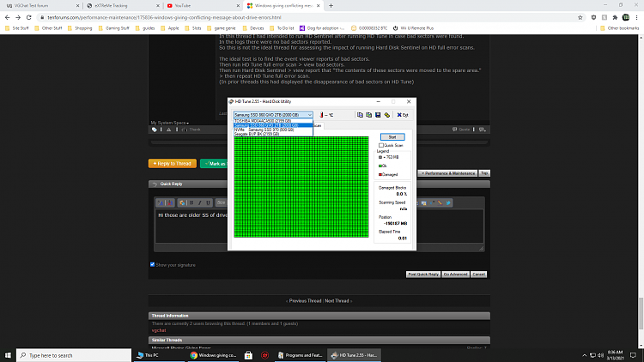Screen dimensions: 644x362
Task: Click the Thank post icon
Action: 191,130
